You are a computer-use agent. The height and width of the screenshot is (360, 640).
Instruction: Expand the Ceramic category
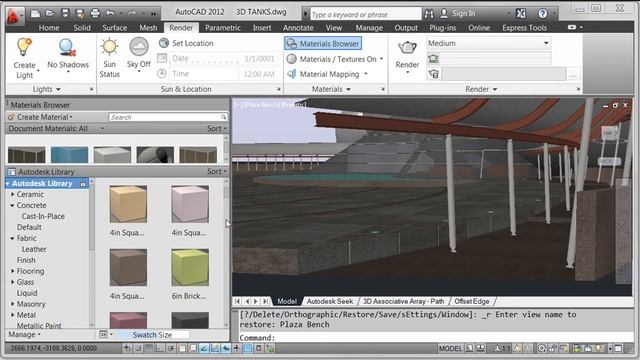[13, 195]
